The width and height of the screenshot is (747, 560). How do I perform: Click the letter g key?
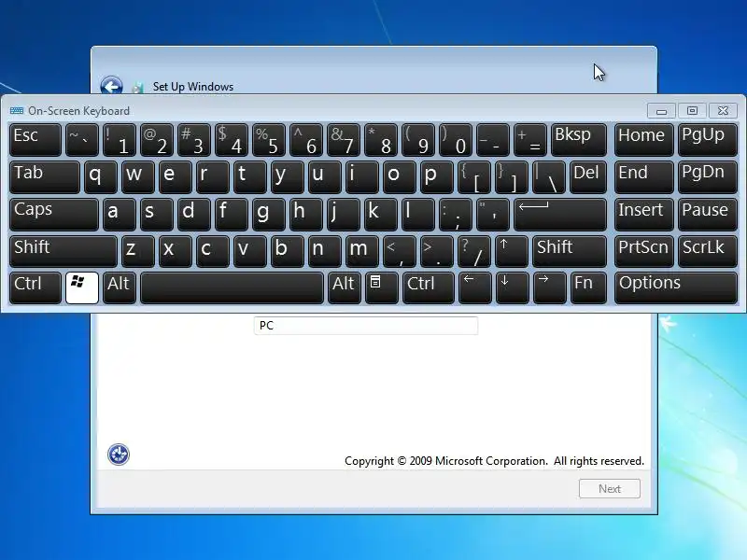pos(269,215)
